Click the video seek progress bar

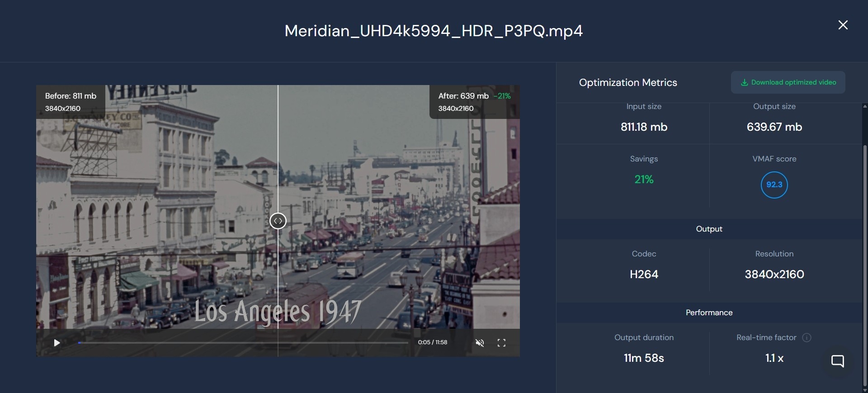point(243,343)
